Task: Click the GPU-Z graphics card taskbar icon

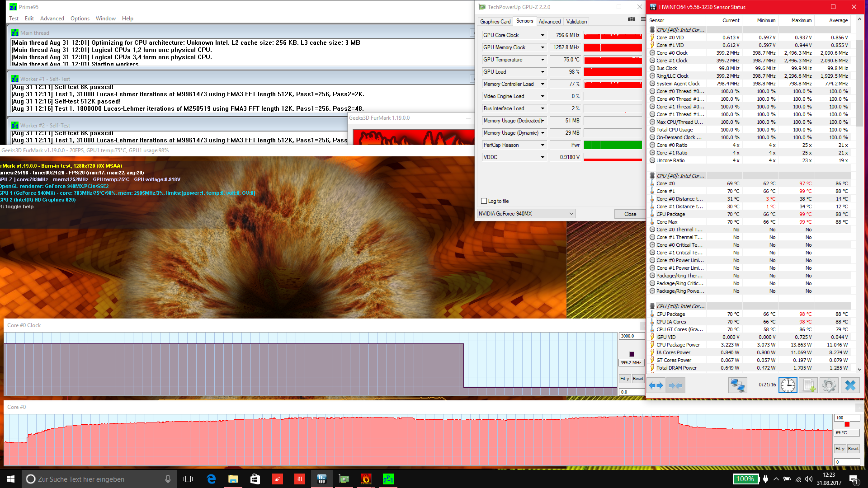Action: pos(344,479)
